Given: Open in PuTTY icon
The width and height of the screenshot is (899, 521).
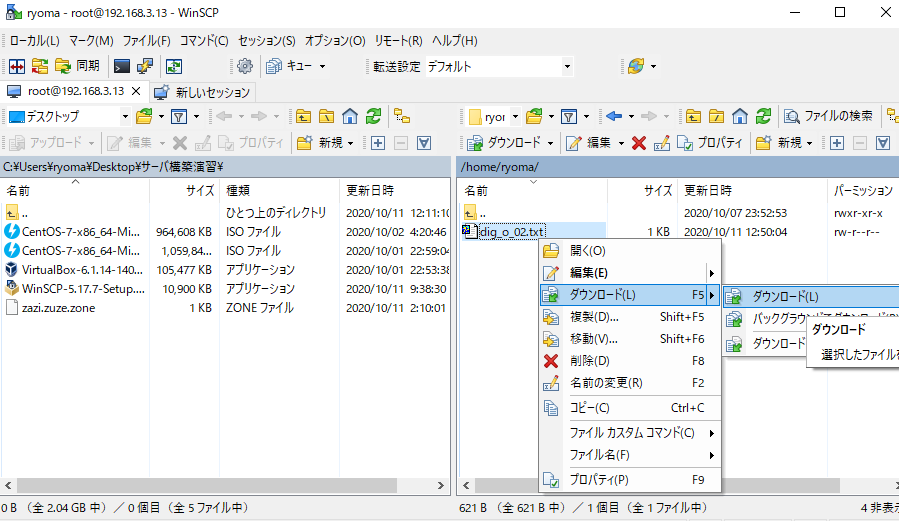Looking at the screenshot, I should pos(144,66).
